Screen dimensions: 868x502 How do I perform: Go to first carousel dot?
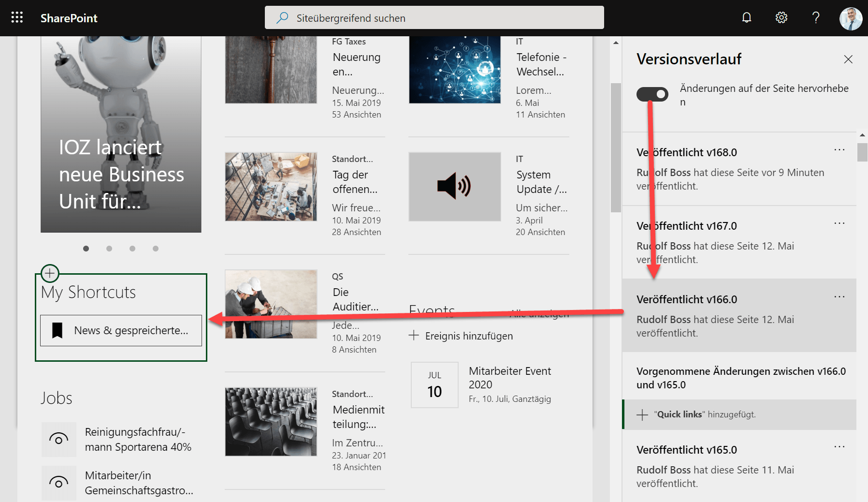click(86, 249)
